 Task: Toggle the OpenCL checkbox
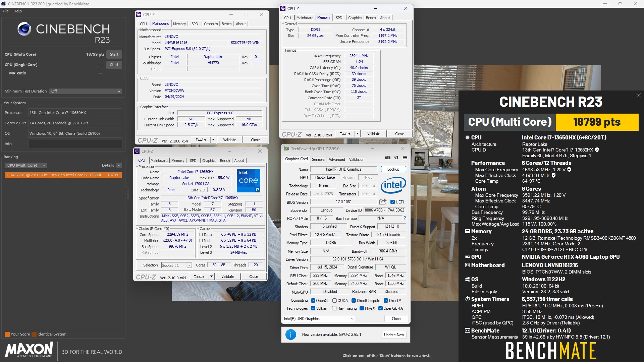pyautogui.click(x=313, y=301)
